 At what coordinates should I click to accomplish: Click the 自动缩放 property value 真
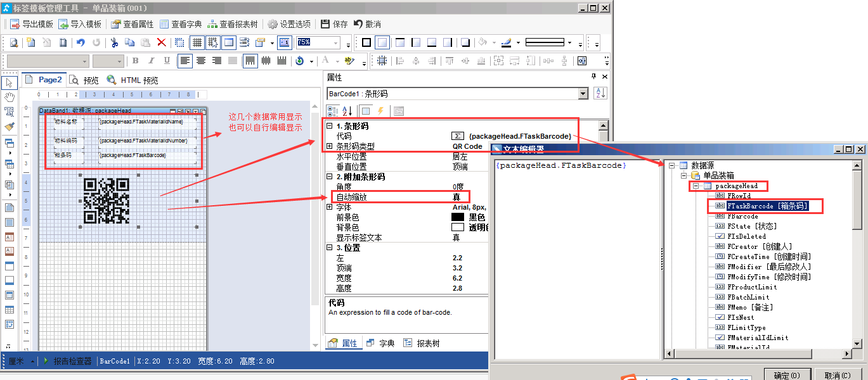[x=456, y=197]
